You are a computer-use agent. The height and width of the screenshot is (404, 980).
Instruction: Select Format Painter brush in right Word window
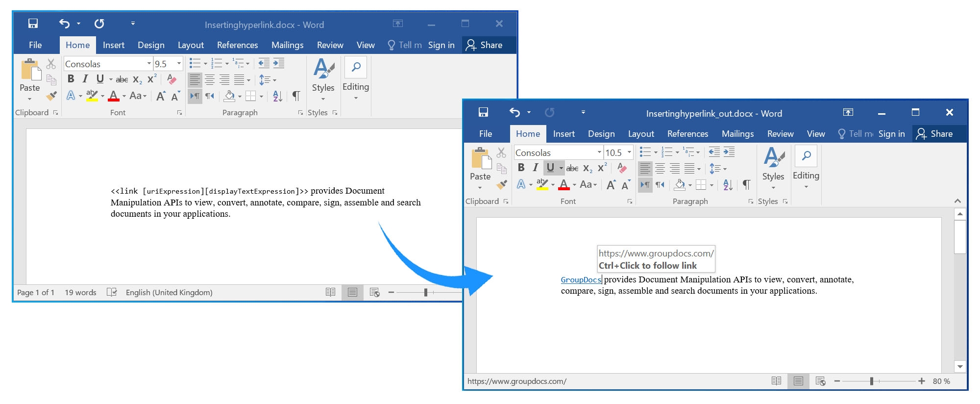[x=501, y=185]
